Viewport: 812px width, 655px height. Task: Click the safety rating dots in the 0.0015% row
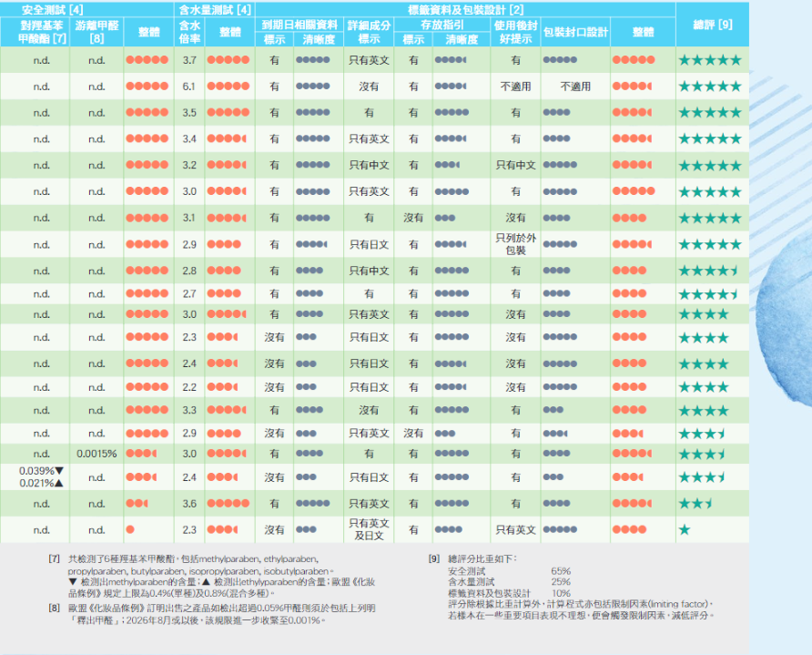tap(141, 454)
